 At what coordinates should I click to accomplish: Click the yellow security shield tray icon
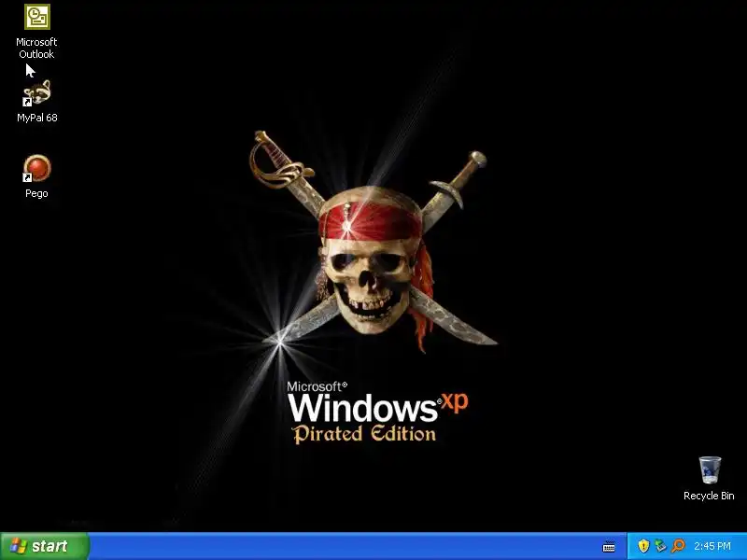click(x=643, y=546)
